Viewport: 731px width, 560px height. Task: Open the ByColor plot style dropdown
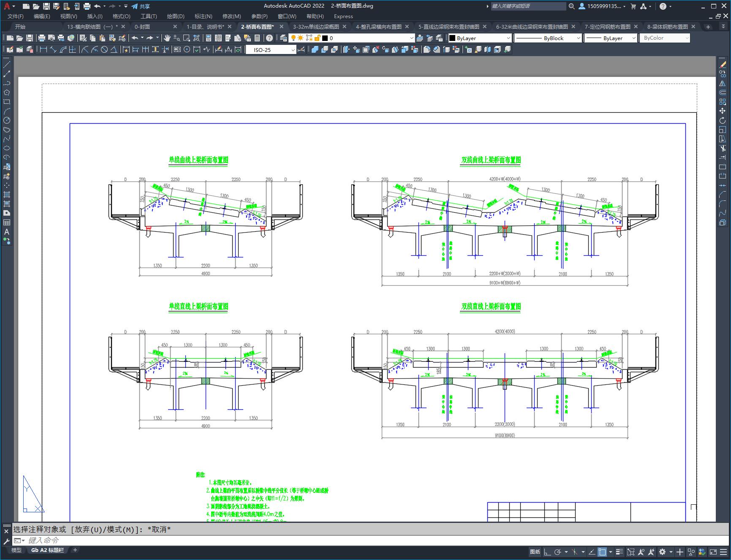[x=665, y=38]
